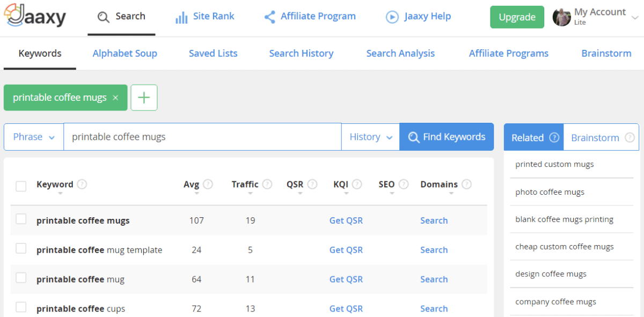Get QSR for printable coffee cups

pyautogui.click(x=346, y=308)
